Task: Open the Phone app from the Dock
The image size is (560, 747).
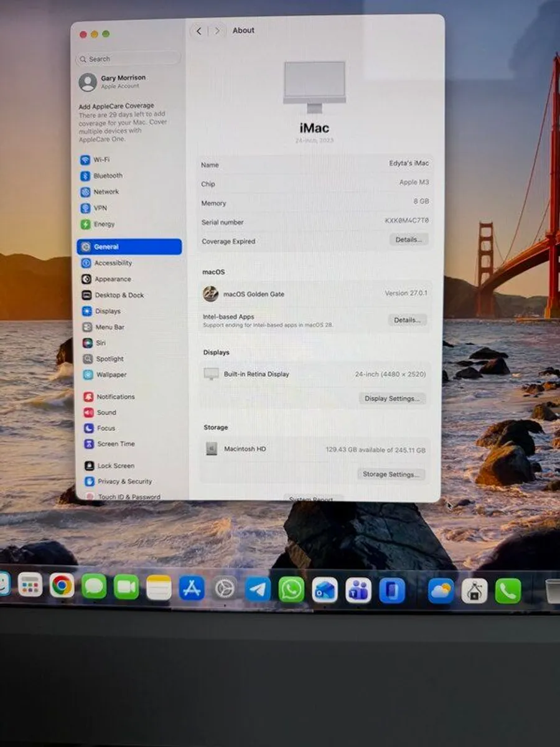Action: 508,591
